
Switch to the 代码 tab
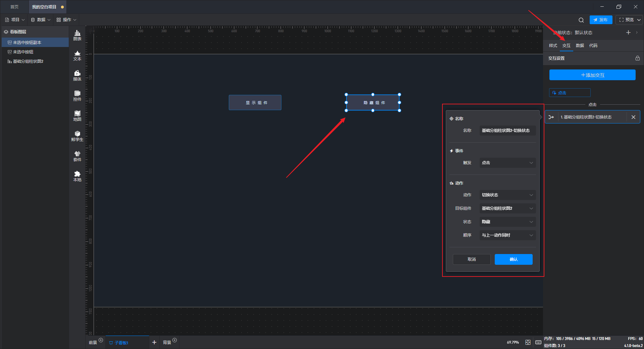tap(593, 46)
